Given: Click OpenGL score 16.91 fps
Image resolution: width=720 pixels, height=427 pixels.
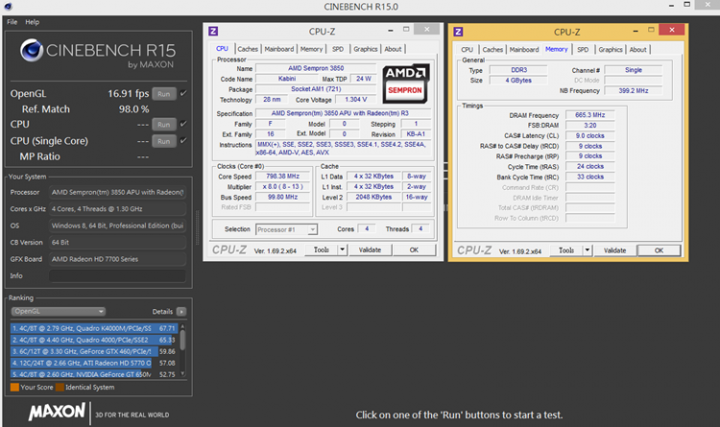Looking at the screenshot, I should pos(128,94).
